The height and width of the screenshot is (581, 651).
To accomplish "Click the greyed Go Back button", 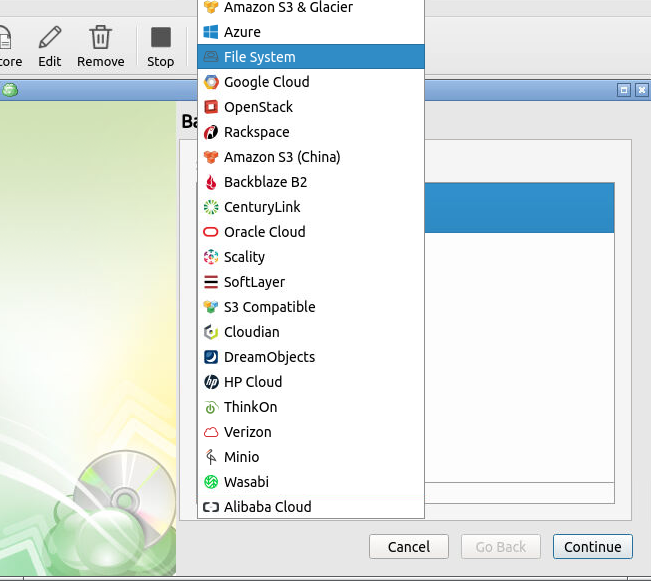I will [501, 547].
